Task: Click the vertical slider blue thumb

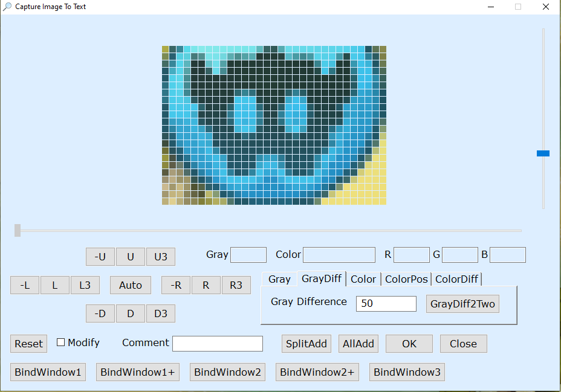Action: [543, 153]
